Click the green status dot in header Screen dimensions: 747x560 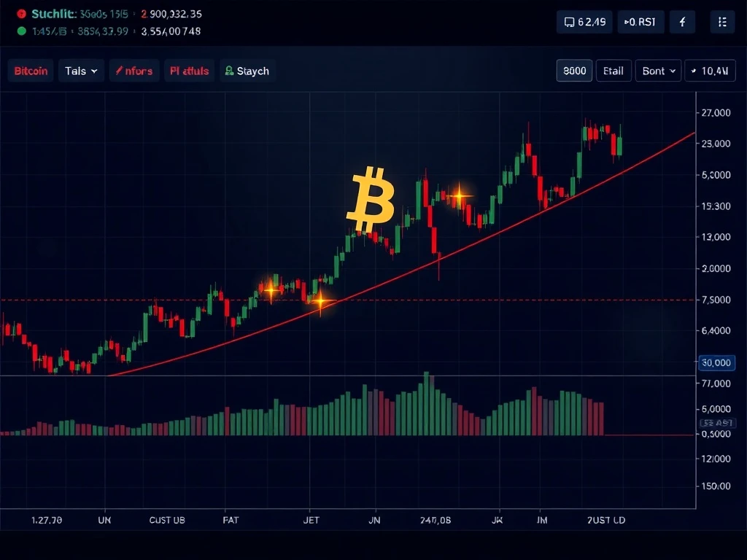21,31
